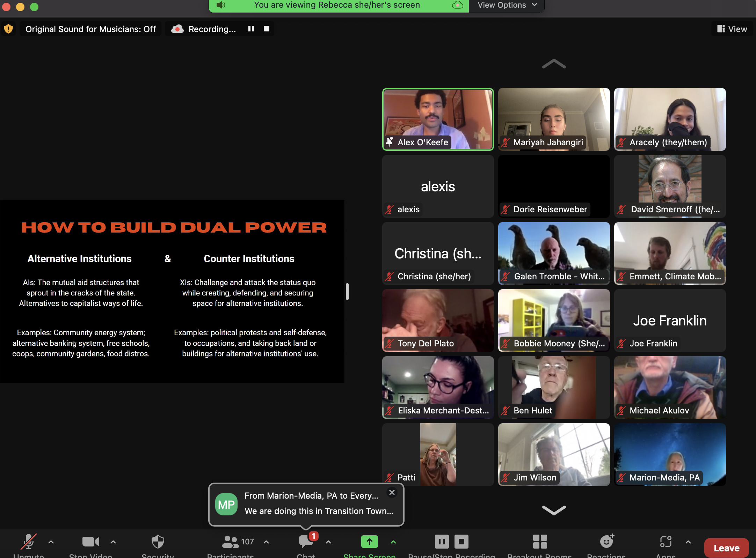Open the Reactions smiley icon
Viewport: 756px width, 558px height.
pos(607,541)
